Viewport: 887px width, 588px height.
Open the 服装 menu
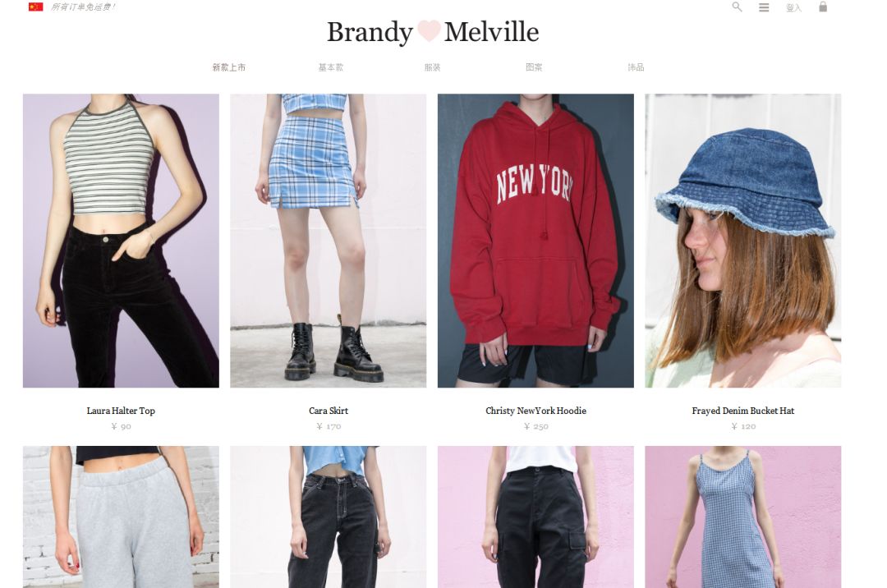click(432, 67)
